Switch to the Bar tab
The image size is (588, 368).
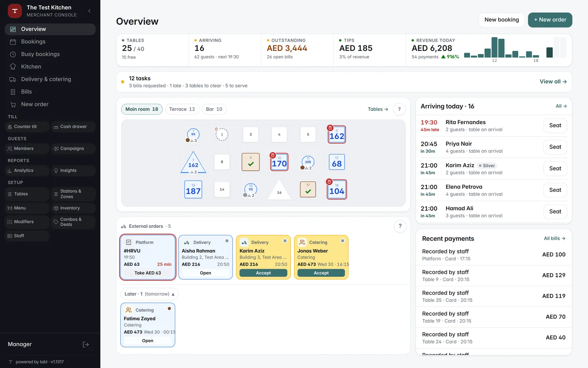click(x=214, y=109)
